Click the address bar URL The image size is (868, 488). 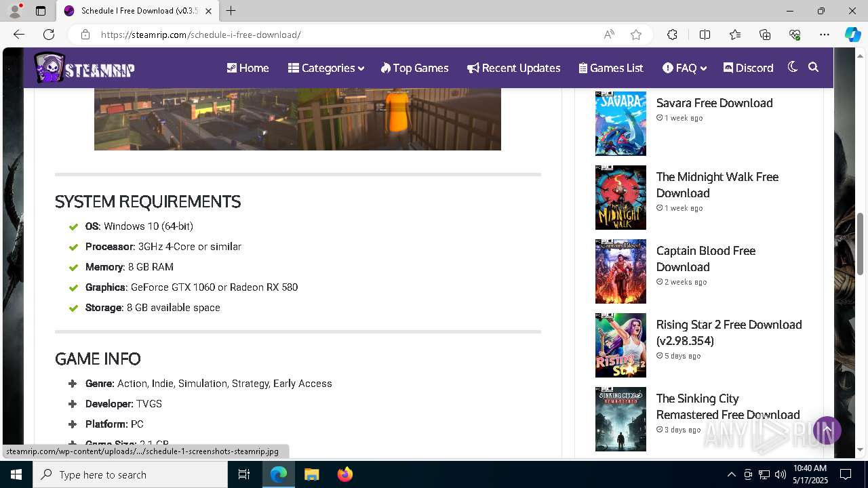click(x=201, y=35)
